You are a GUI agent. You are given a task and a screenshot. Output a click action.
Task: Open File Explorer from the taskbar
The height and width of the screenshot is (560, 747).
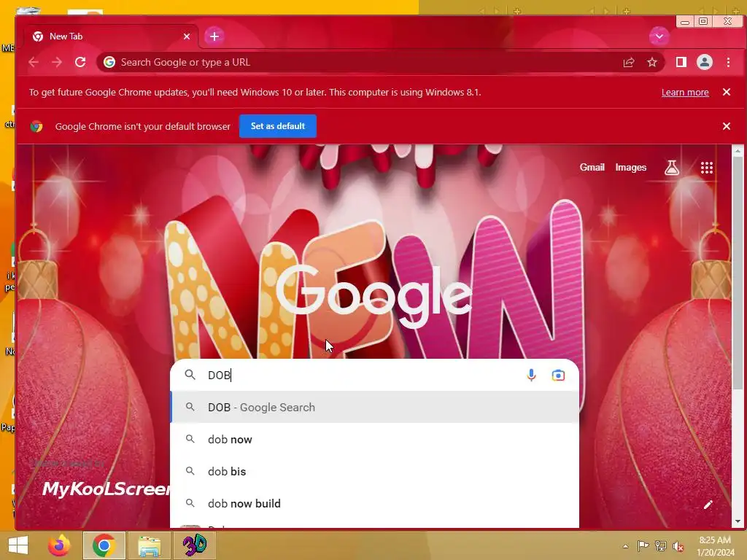(149, 545)
